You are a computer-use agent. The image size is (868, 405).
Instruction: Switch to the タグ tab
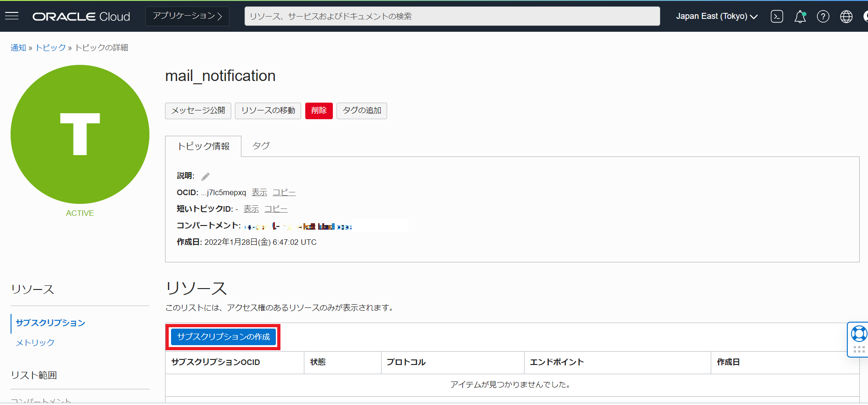point(261,146)
